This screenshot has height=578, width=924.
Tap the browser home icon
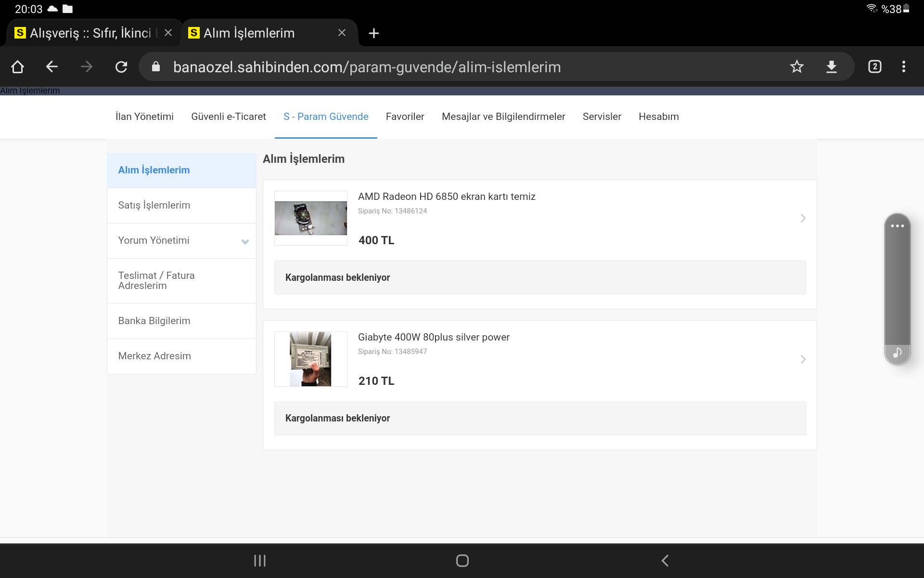click(x=18, y=67)
